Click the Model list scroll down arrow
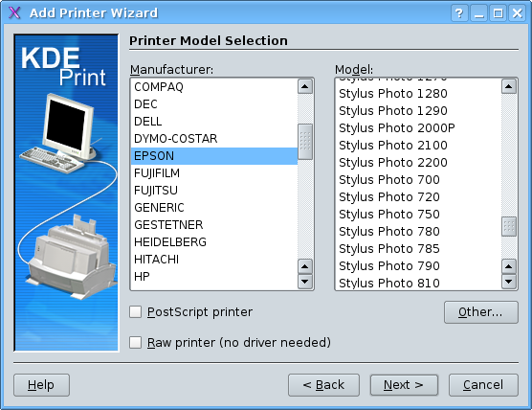 point(509,282)
